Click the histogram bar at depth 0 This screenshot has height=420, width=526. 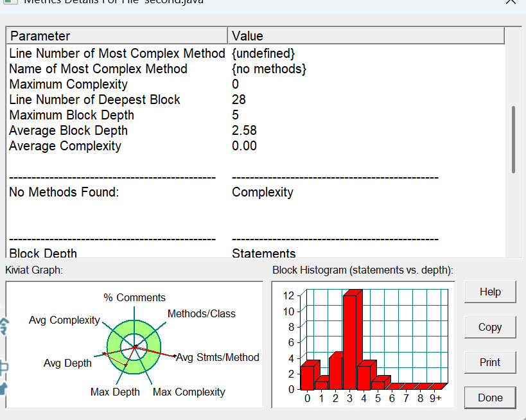click(307, 378)
